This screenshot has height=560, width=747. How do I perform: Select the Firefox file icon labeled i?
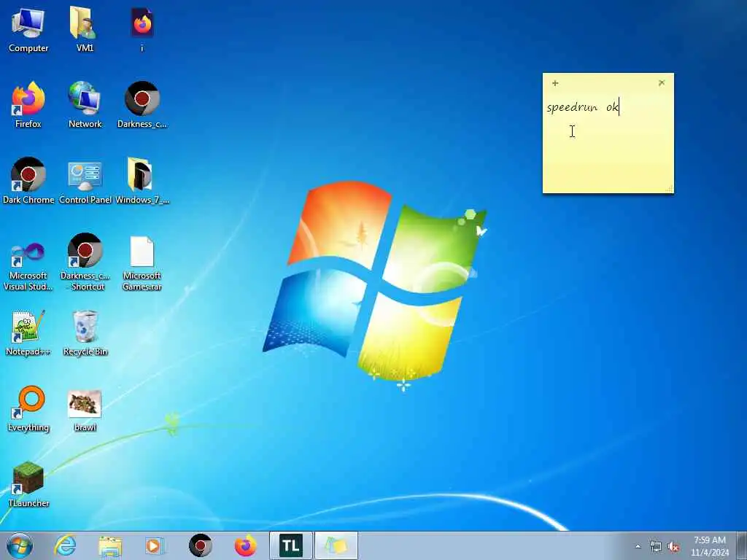142,29
